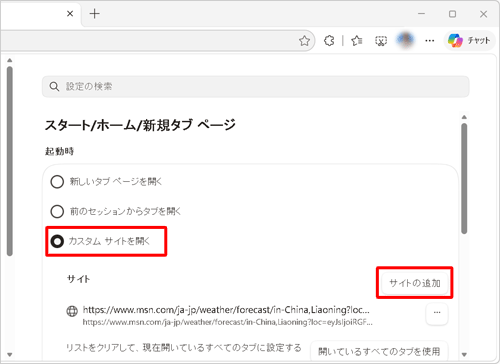This screenshot has width=500, height=364.
Task: Close the browser window
Action: click(483, 14)
